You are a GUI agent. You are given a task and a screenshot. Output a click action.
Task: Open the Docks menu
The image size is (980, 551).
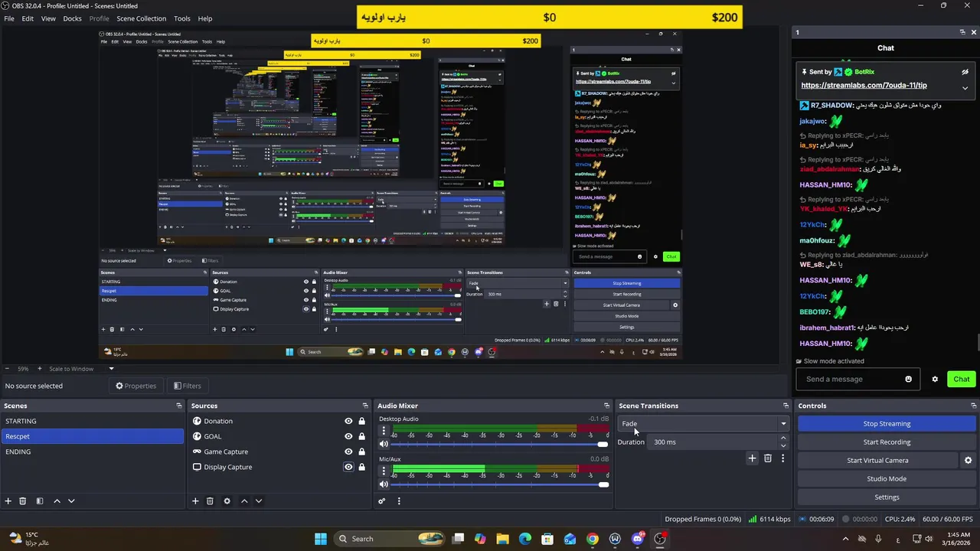pos(72,18)
